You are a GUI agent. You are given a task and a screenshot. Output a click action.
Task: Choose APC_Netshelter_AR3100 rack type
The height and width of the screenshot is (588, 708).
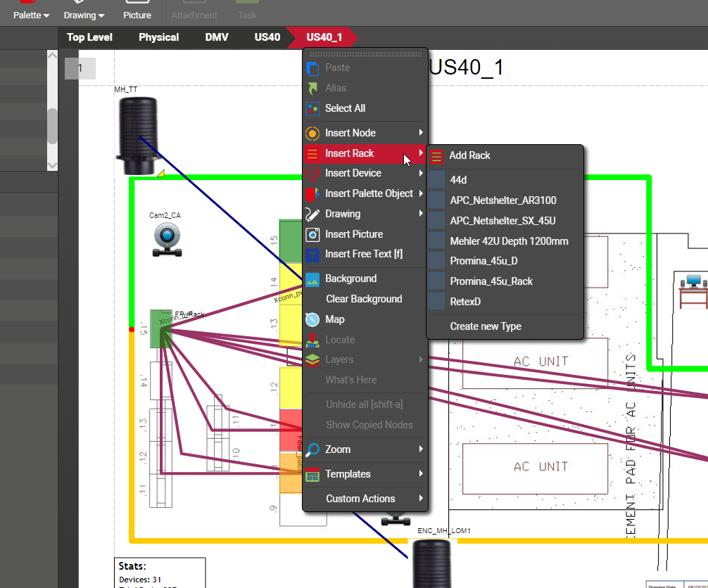tap(502, 200)
